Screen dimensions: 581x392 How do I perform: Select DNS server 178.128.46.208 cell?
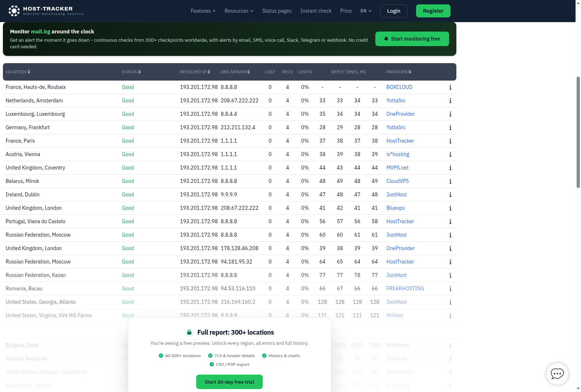[x=239, y=248]
